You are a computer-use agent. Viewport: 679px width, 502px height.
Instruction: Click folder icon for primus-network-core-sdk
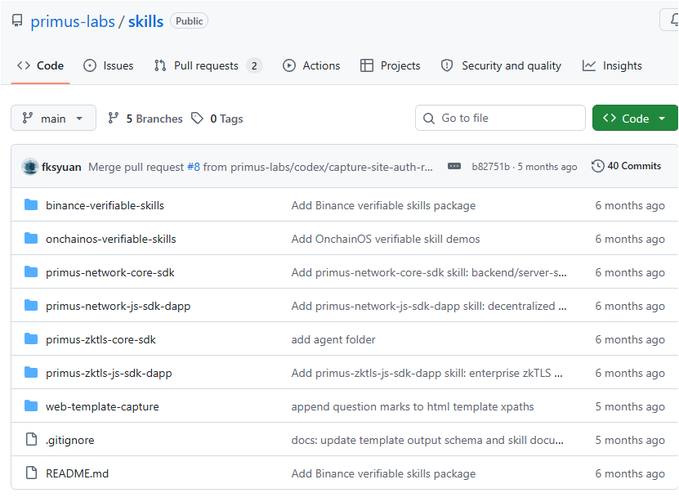31,272
